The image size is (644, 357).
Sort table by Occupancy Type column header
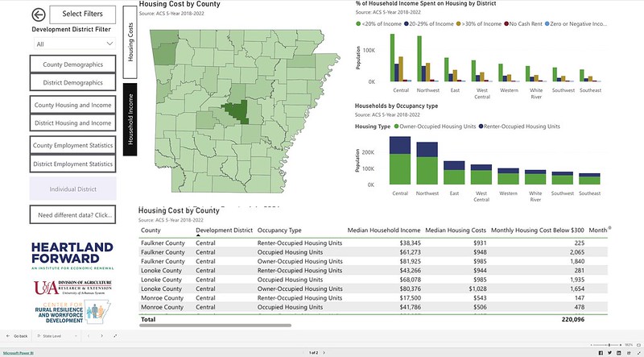pyautogui.click(x=279, y=230)
